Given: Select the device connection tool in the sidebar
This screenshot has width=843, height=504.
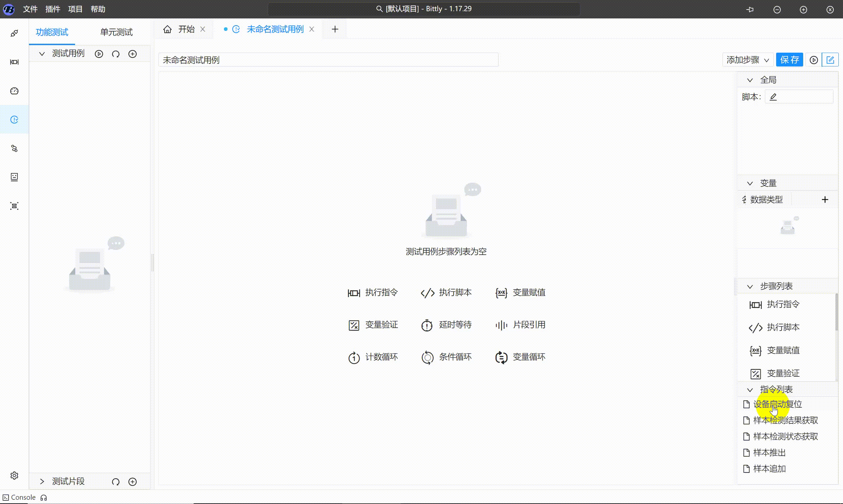Looking at the screenshot, I should pyautogui.click(x=14, y=33).
